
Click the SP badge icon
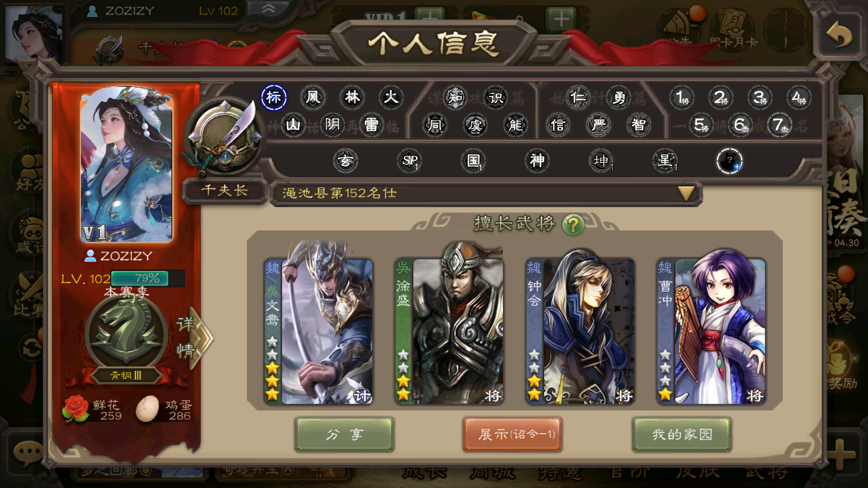point(410,160)
